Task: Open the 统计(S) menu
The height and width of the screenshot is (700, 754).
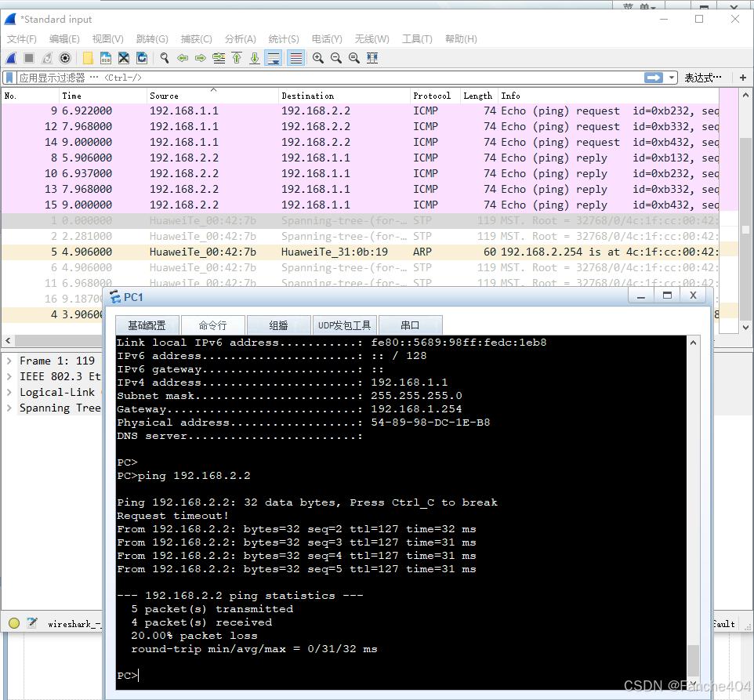Action: pos(284,39)
